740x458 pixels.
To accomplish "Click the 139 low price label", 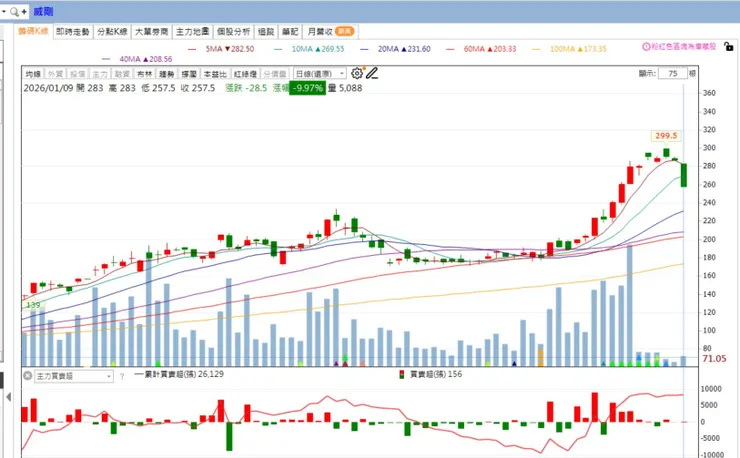I will click(33, 305).
